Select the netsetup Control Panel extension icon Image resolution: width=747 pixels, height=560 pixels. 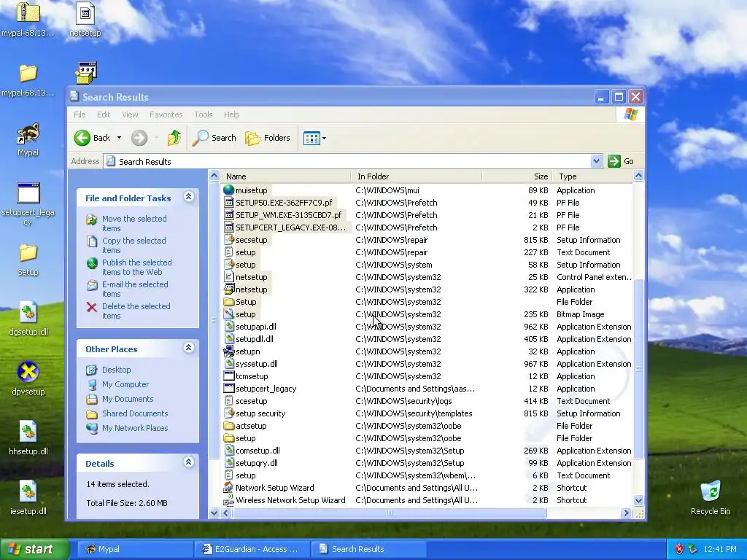tap(229, 277)
